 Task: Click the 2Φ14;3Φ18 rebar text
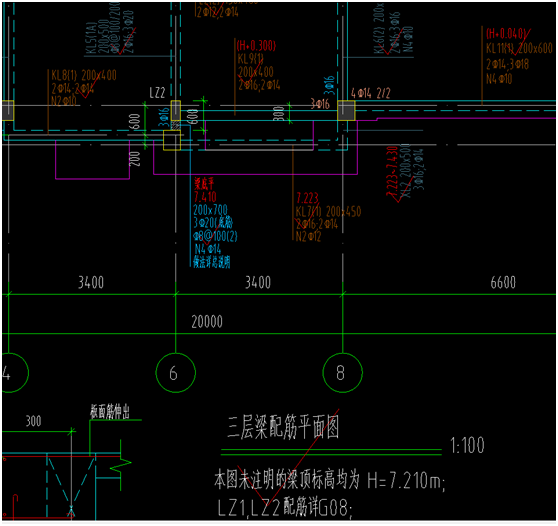pyautogui.click(x=507, y=64)
